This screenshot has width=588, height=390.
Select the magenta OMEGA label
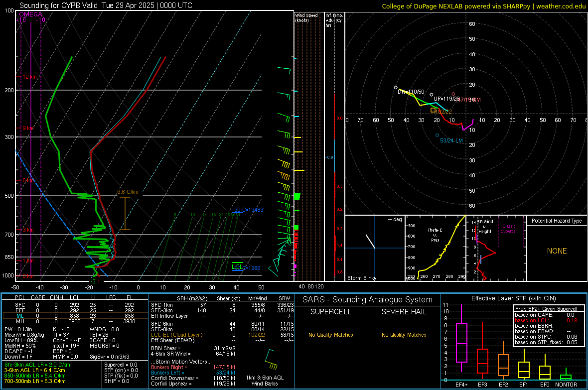tap(31, 14)
